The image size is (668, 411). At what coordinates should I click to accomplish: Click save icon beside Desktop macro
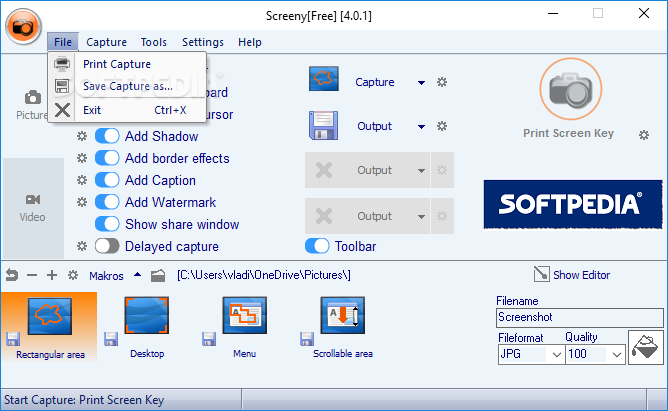[x=111, y=339]
